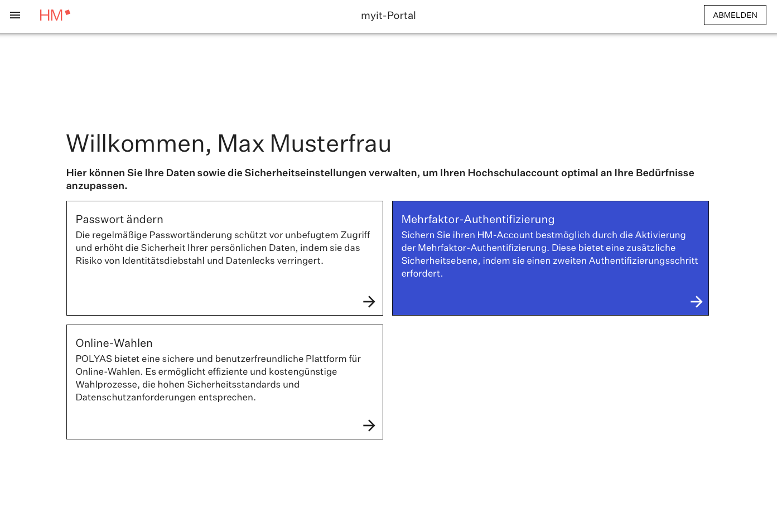The width and height of the screenshot is (777, 532).
Task: Click the password change description text
Action: pos(223,248)
